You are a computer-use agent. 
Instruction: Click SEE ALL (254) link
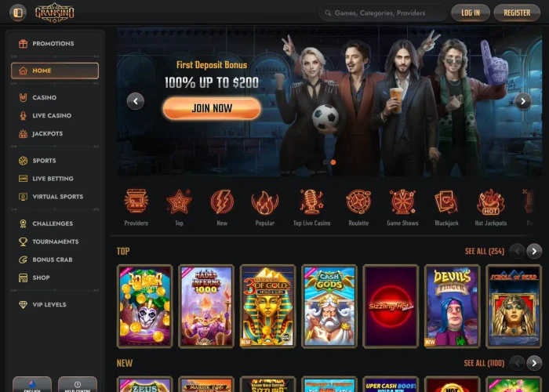tap(485, 251)
